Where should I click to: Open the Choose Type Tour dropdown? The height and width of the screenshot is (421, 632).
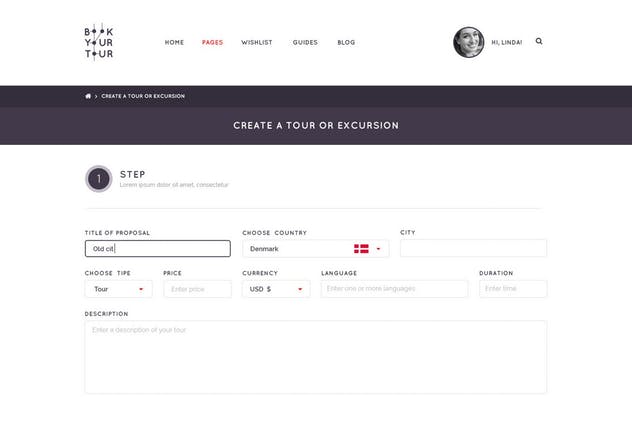(118, 289)
